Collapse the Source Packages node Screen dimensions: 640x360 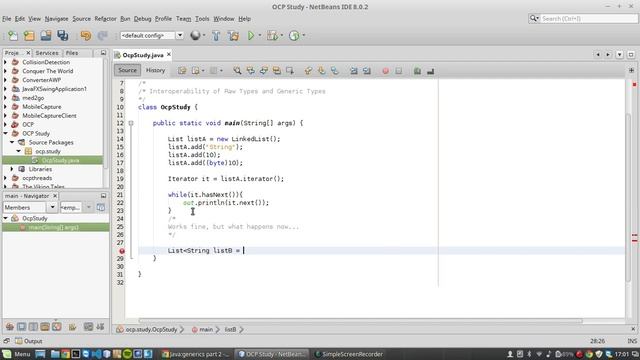pyautogui.click(x=12, y=142)
